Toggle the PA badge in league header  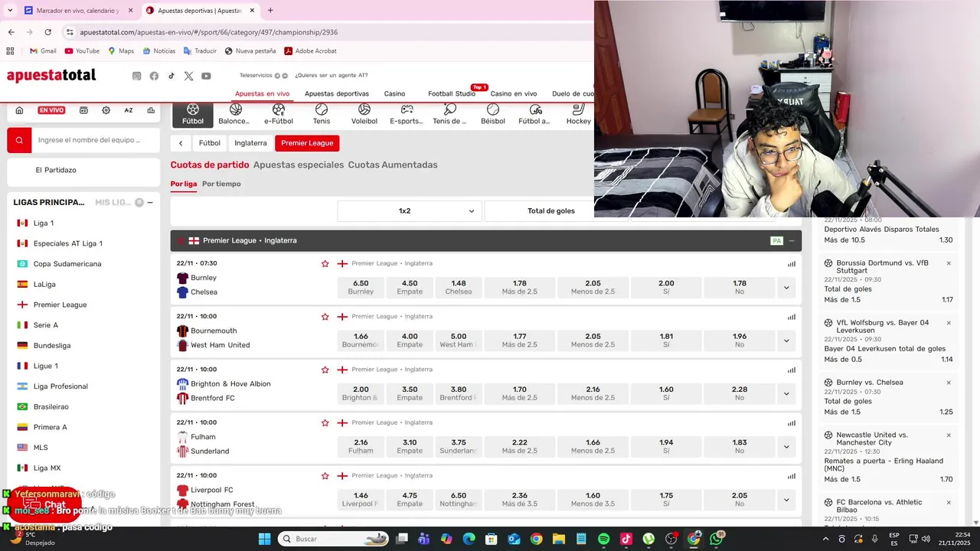776,240
